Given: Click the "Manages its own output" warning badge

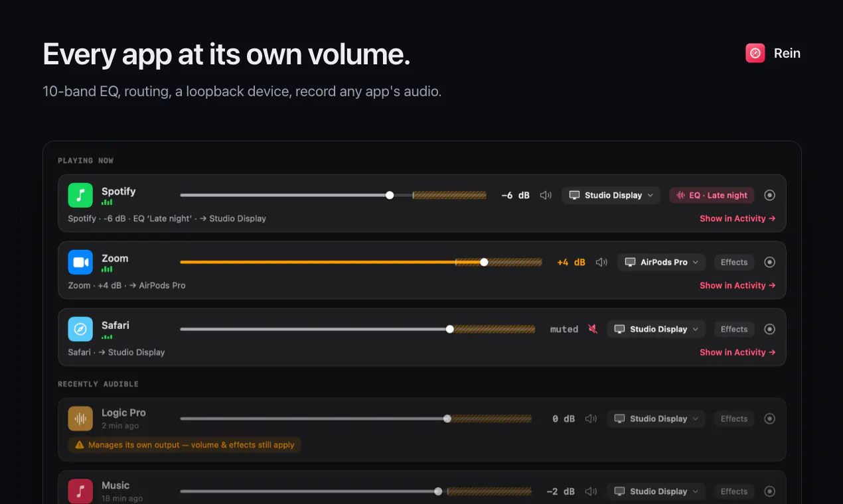Looking at the screenshot, I should pos(185,445).
